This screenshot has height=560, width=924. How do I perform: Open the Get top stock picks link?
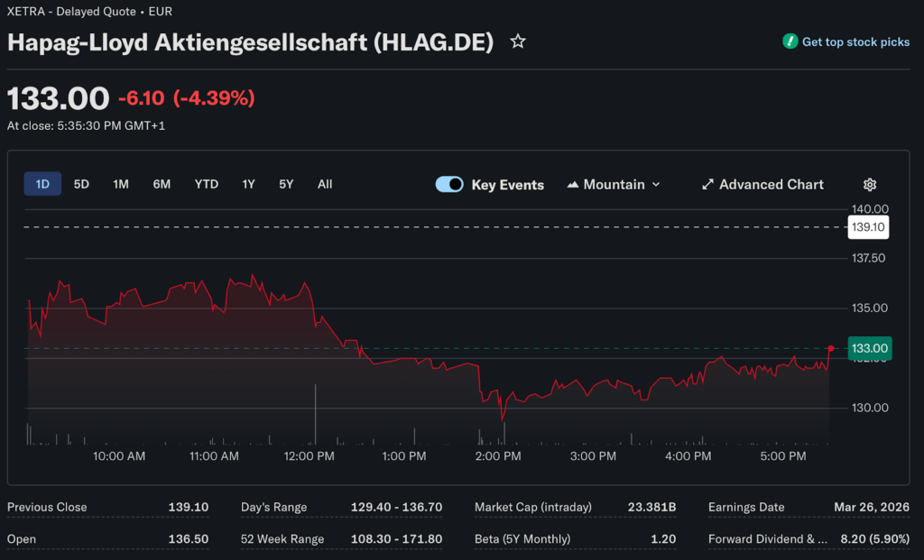pyautogui.click(x=855, y=41)
